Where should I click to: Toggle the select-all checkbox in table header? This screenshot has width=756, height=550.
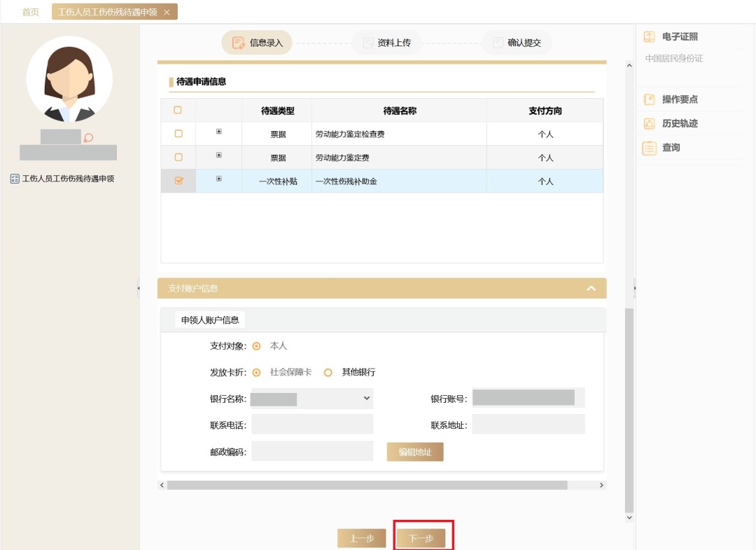click(x=178, y=110)
